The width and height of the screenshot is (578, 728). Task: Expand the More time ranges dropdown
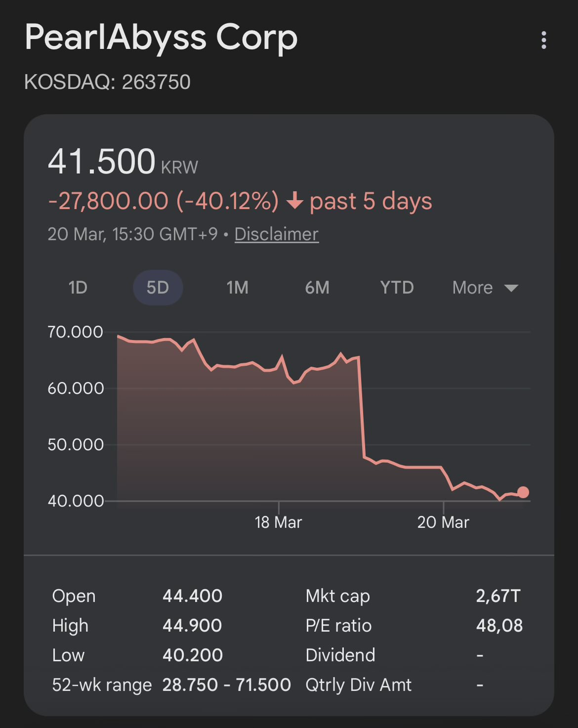(x=485, y=288)
